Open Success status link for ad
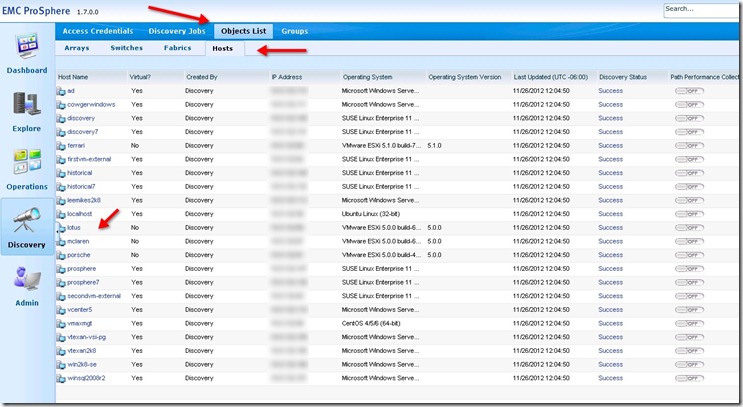 (610, 91)
